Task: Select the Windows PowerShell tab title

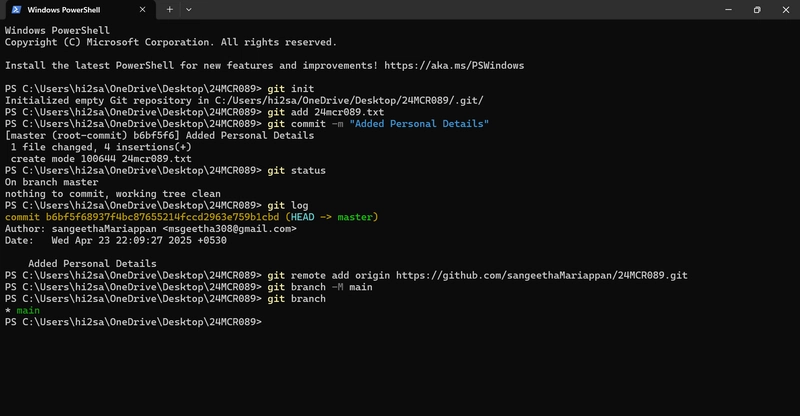Action: tap(64, 10)
